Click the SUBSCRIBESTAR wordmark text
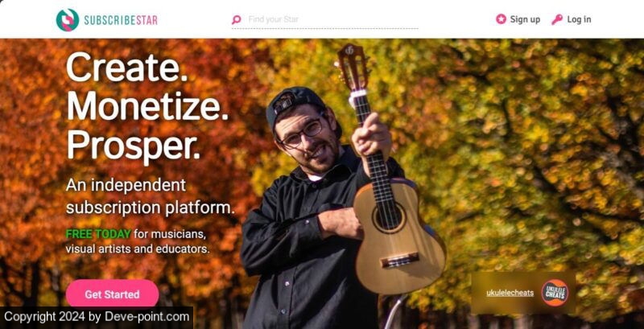The image size is (644, 329). tap(121, 20)
